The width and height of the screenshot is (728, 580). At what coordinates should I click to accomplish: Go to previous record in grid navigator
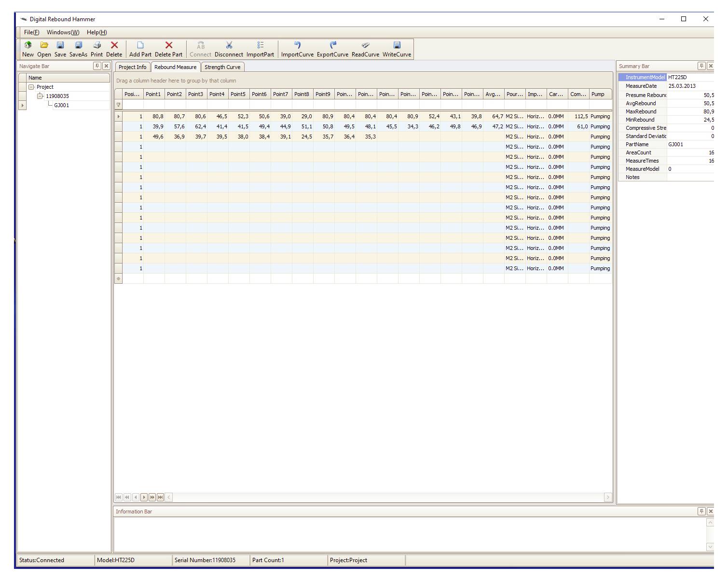[136, 497]
